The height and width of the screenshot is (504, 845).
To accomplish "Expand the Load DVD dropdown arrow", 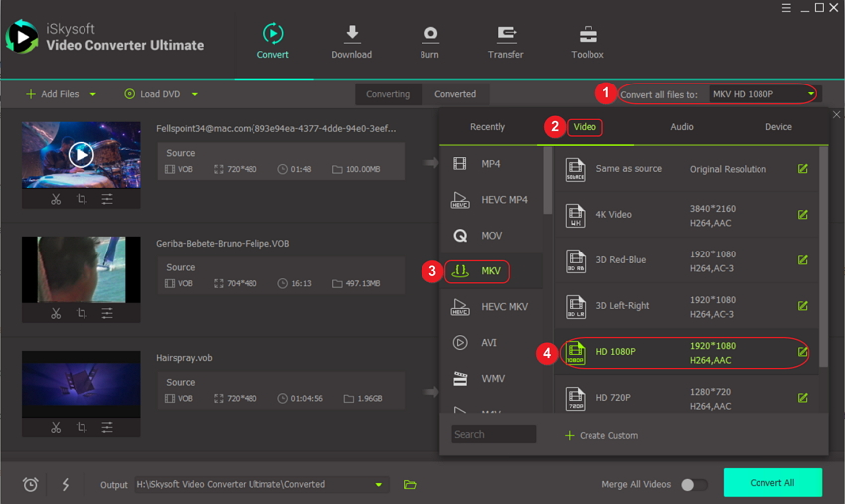I will (x=195, y=94).
